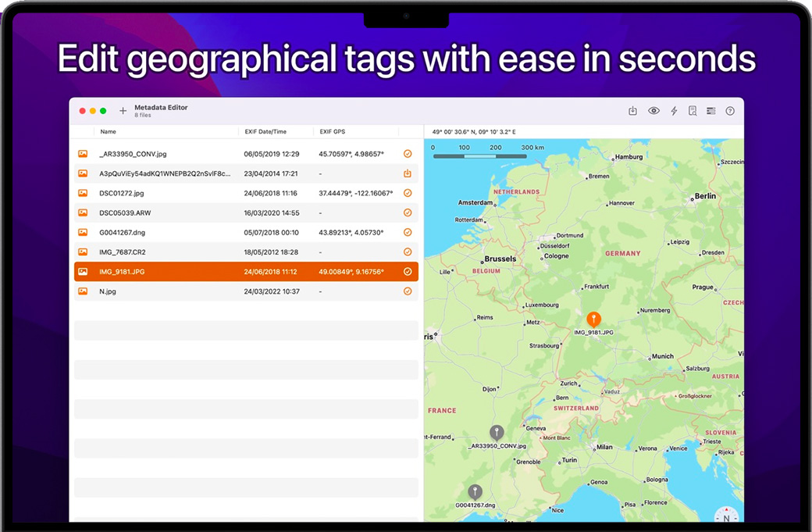The width and height of the screenshot is (812, 532).
Task: Click save icon on A3pQuViEy54 file row
Action: tap(408, 173)
